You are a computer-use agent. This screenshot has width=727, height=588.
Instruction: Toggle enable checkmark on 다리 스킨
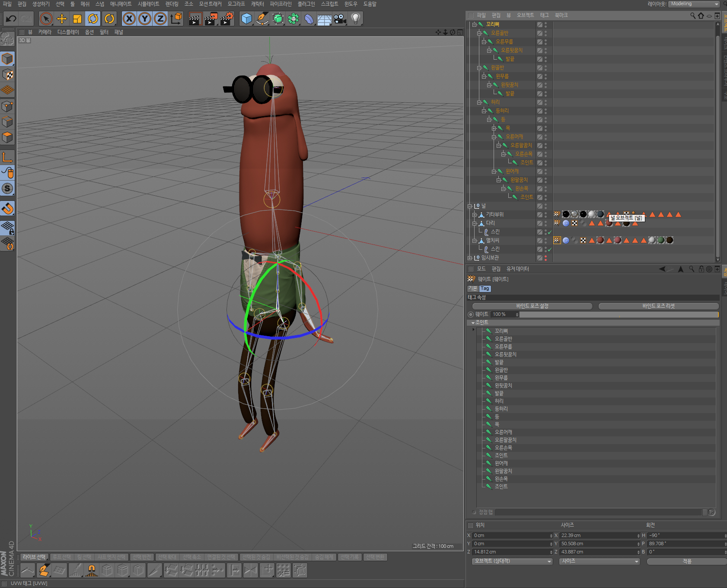(549, 232)
